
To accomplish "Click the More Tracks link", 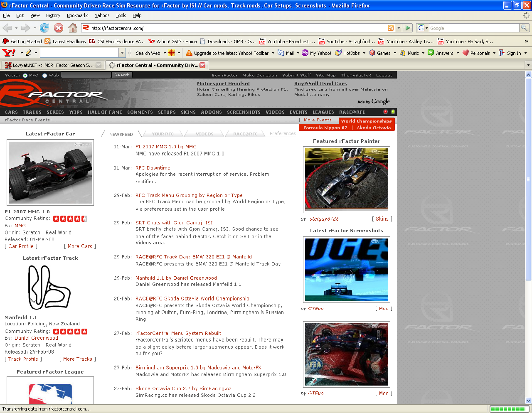I will point(78,359).
